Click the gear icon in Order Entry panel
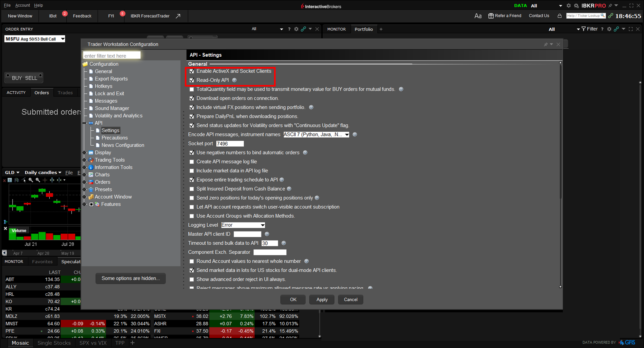644x348 pixels. (x=296, y=29)
